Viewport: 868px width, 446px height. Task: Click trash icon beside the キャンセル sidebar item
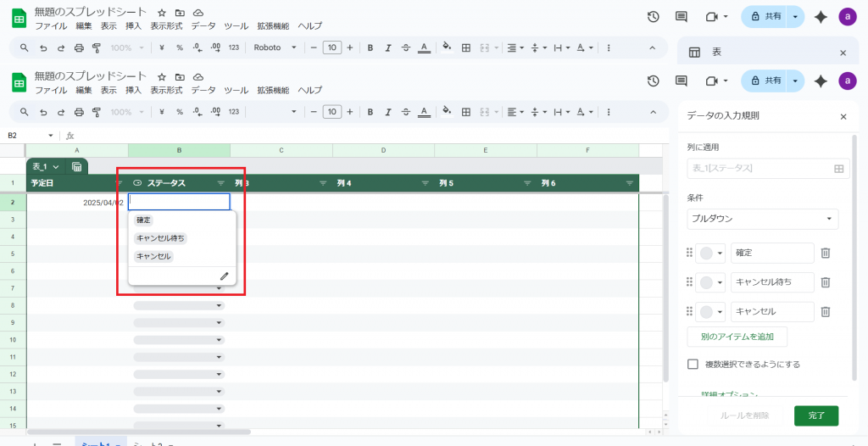[825, 311]
